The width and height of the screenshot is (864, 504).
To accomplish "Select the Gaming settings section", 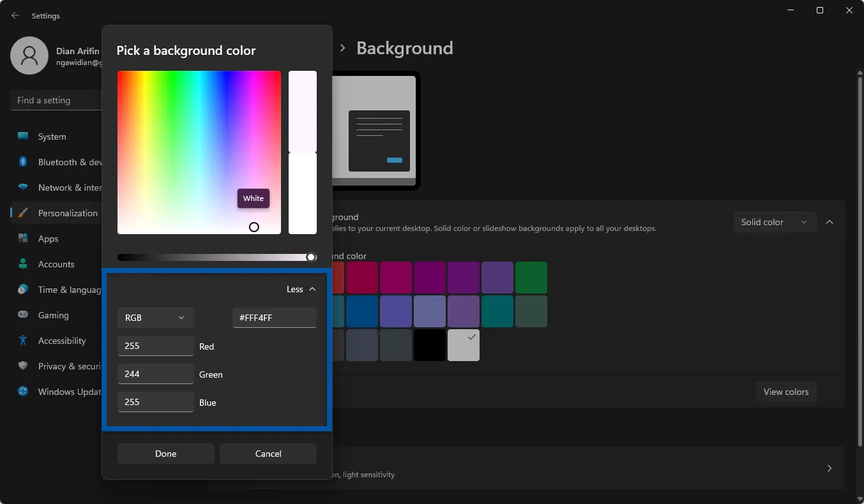I will click(x=53, y=315).
